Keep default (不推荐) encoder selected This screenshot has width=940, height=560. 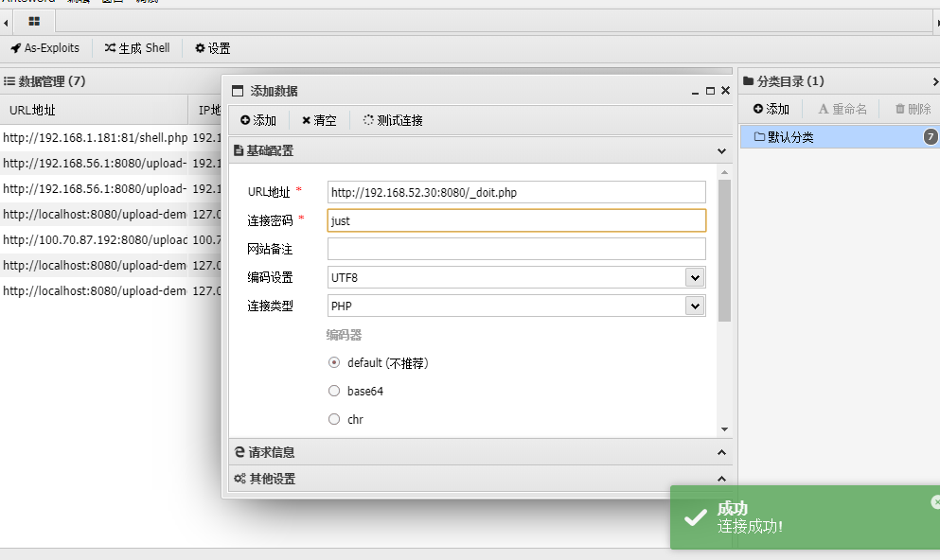(334, 362)
